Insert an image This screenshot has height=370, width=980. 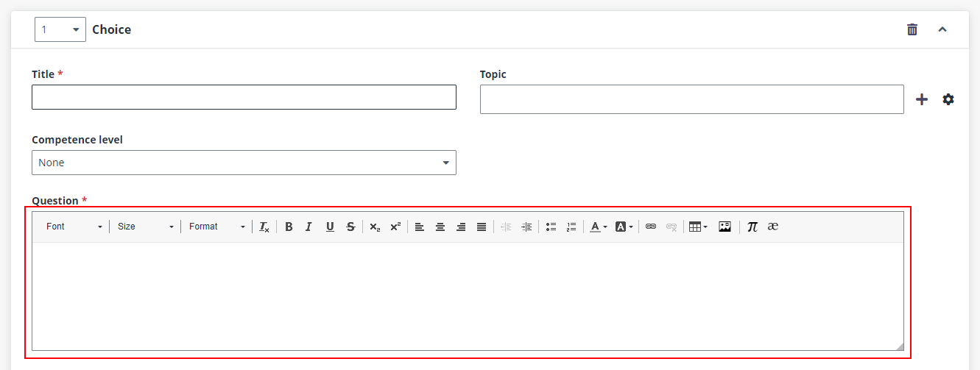725,227
